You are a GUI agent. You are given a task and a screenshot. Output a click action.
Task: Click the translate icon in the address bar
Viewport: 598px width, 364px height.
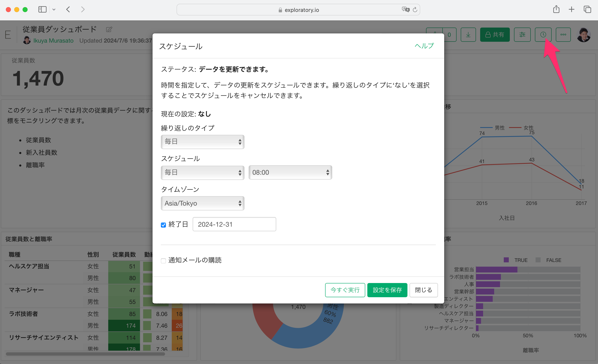405,10
